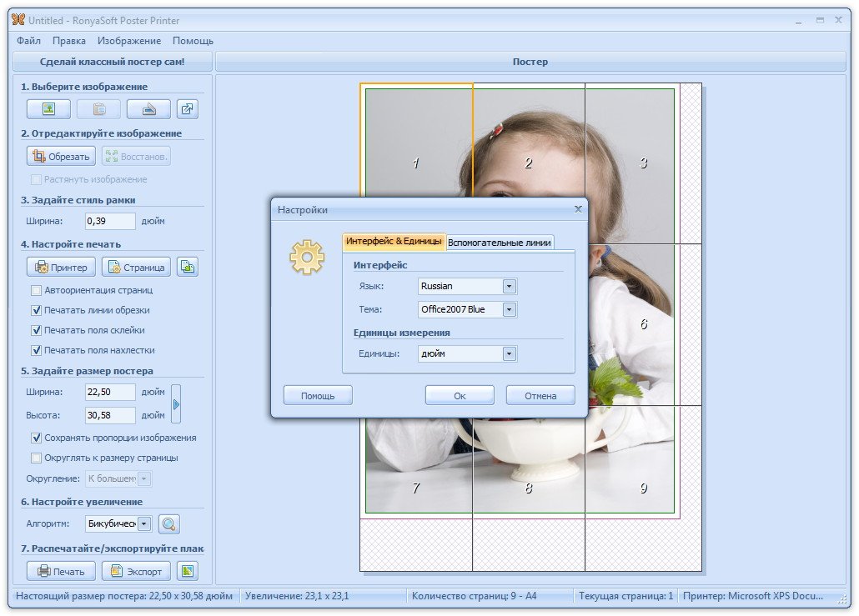The width and height of the screenshot is (859, 616).
Task: Click the magnifier icon beside Алгоритм
Action: [x=169, y=524]
